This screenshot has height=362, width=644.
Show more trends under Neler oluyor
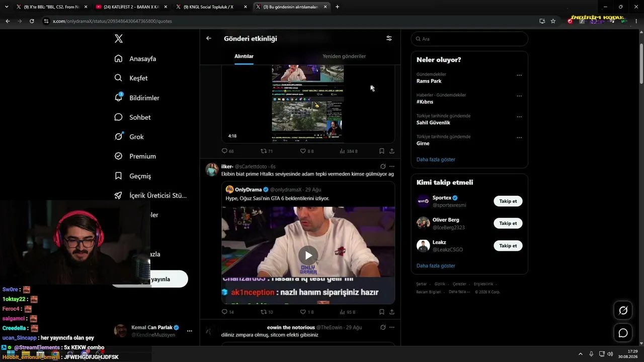436,159
